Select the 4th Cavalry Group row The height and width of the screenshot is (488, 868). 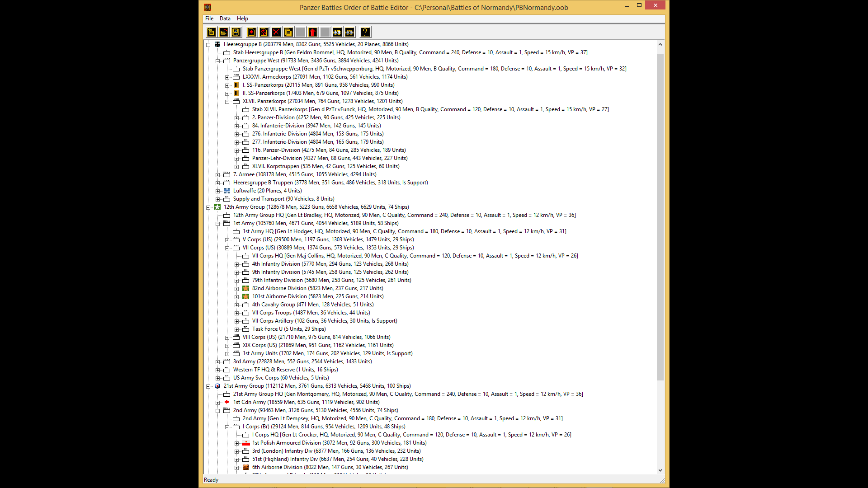(312, 305)
